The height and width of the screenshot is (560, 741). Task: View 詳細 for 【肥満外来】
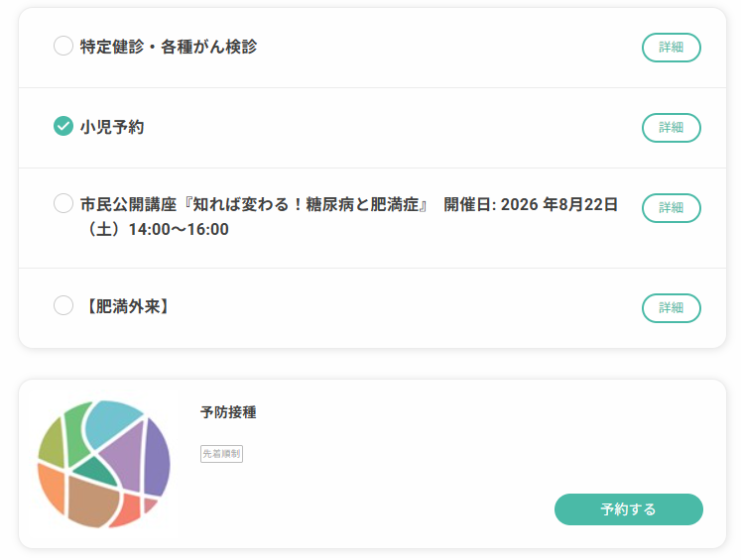coord(671,308)
